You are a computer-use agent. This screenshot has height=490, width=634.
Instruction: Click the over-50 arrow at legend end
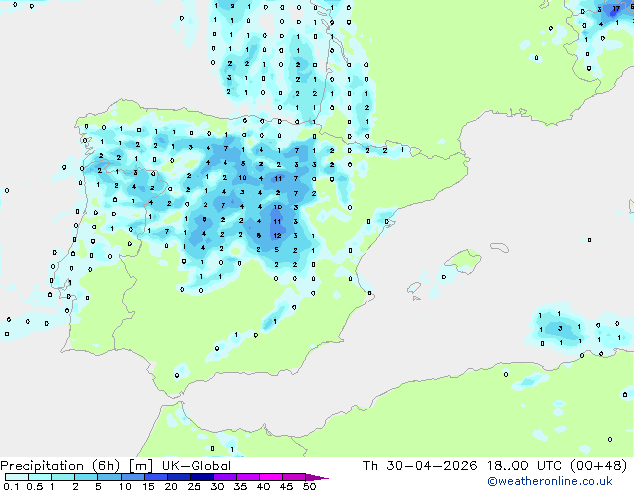click(317, 477)
